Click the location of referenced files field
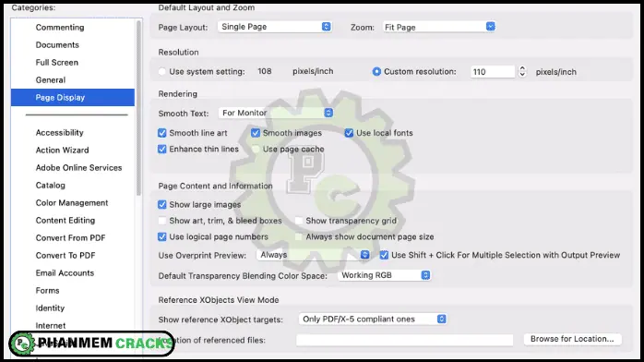Screen dimensions: 644x362 pyautogui.click(x=404, y=340)
